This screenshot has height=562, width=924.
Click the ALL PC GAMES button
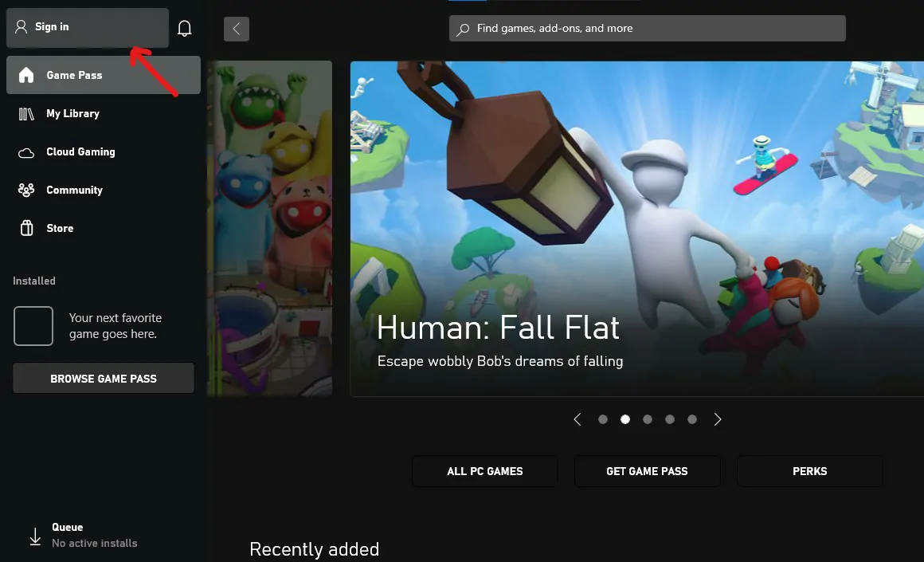coord(485,471)
